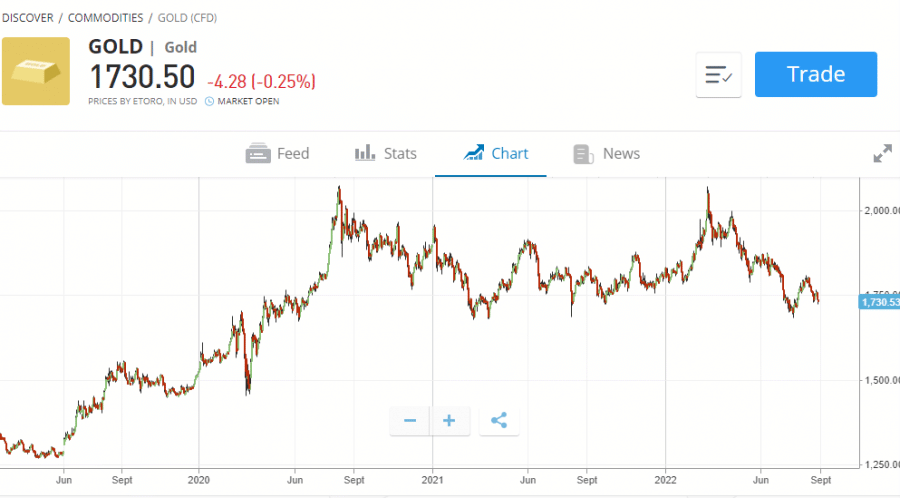Click the GOLD (CFD) breadcrumb
Image resolution: width=900 pixels, height=498 pixels.
tap(188, 18)
